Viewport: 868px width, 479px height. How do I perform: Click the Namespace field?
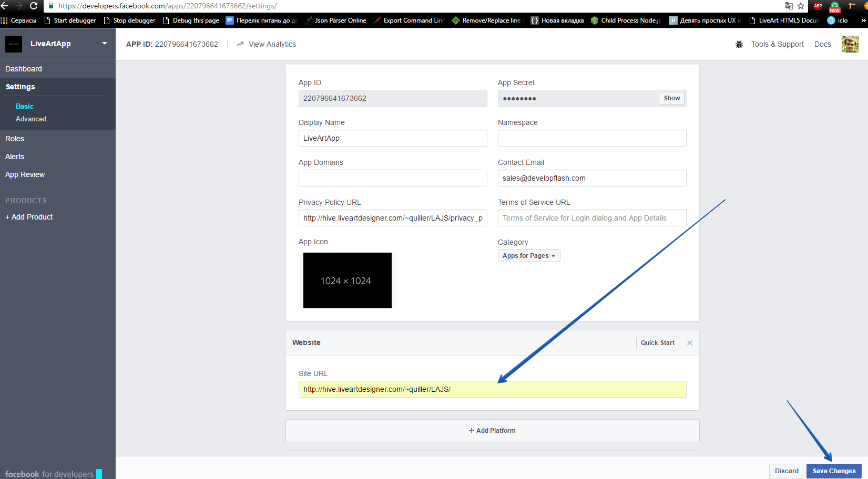(x=592, y=138)
